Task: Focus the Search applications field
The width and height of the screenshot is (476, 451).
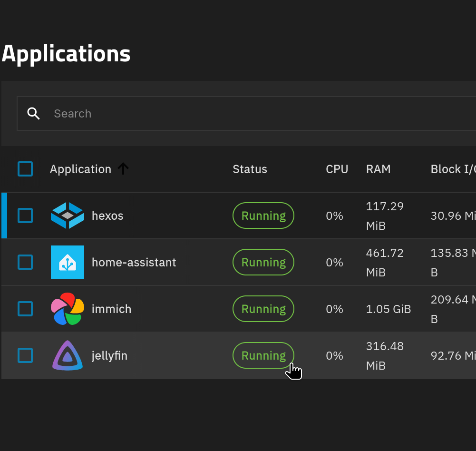Action: coord(246,114)
